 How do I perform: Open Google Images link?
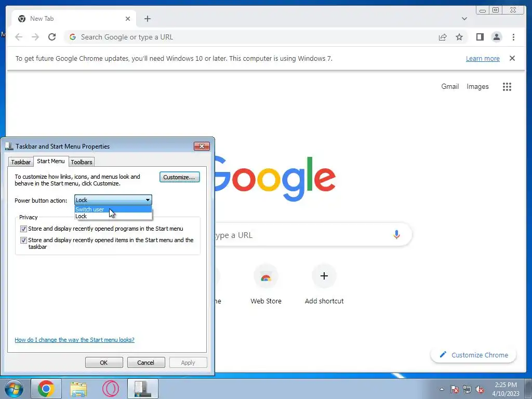477,87
